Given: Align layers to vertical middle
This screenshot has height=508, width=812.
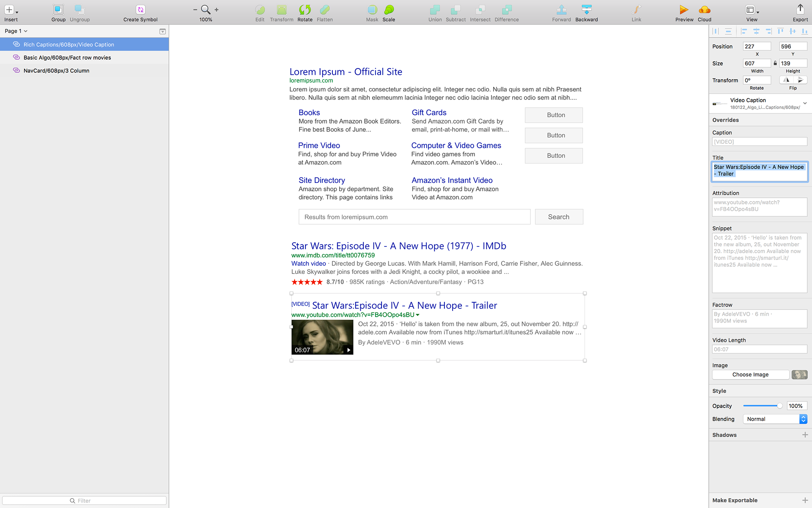Looking at the screenshot, I should point(793,31).
